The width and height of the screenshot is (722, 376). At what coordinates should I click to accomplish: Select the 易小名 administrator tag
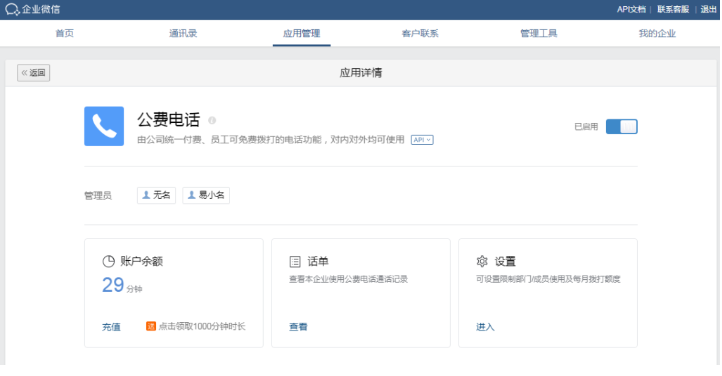click(206, 195)
